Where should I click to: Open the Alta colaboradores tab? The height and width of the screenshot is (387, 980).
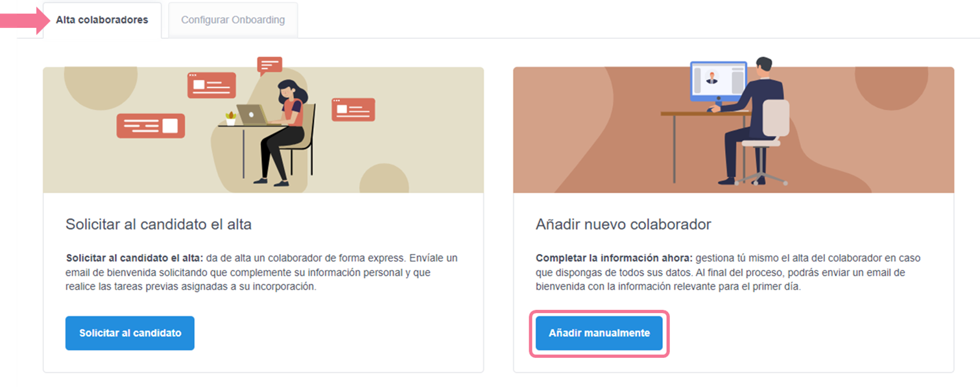coord(102,20)
